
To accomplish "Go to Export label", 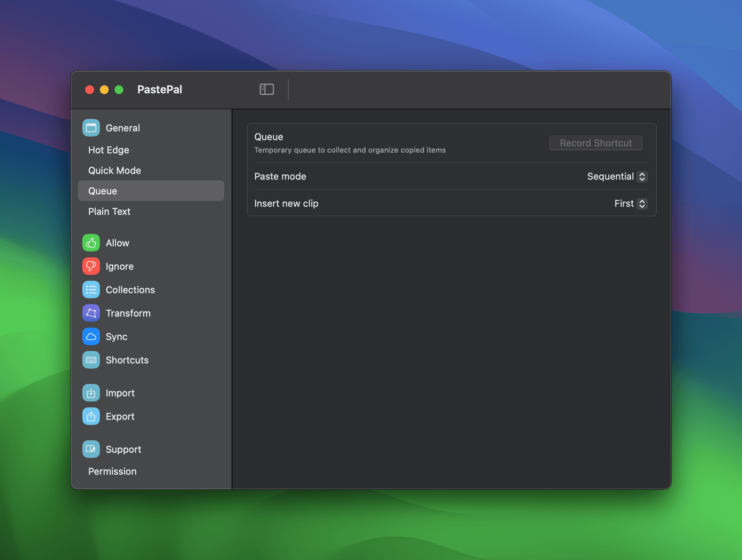I will pyautogui.click(x=120, y=417).
